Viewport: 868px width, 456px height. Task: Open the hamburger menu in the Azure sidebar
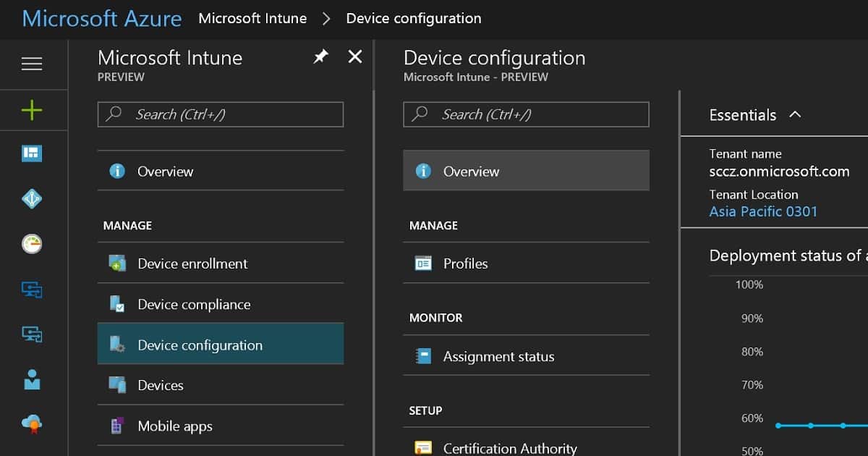coord(32,64)
